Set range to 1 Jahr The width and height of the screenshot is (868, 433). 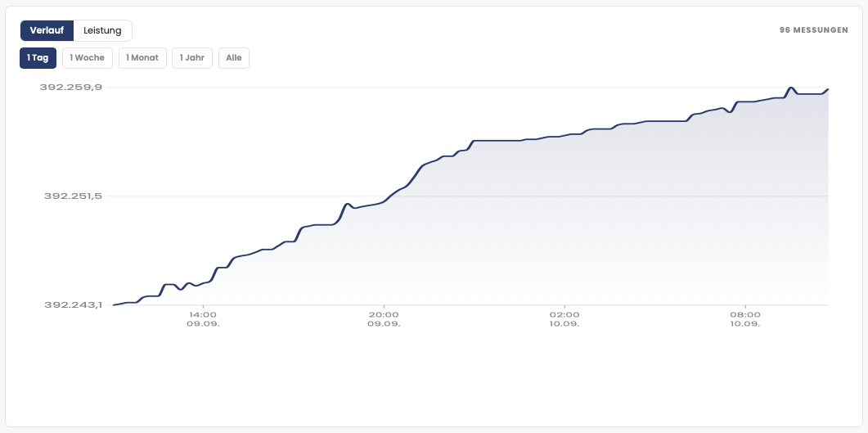click(x=192, y=57)
